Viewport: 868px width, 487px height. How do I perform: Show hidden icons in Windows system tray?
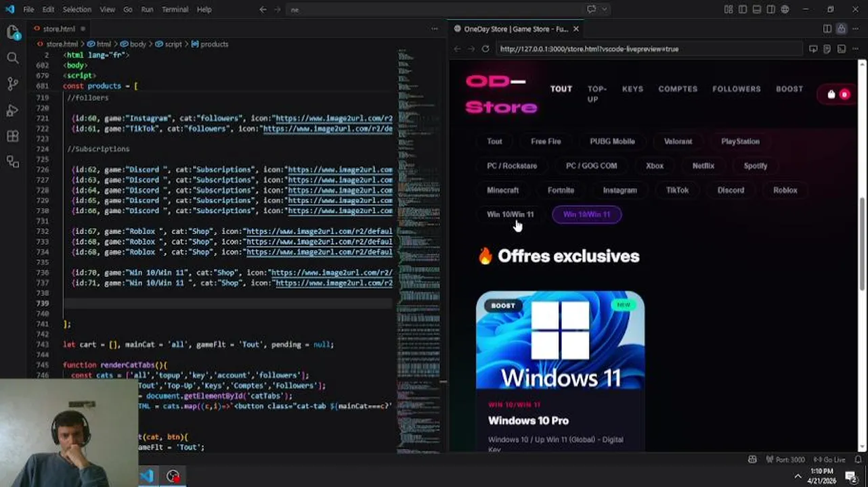pos(798,476)
